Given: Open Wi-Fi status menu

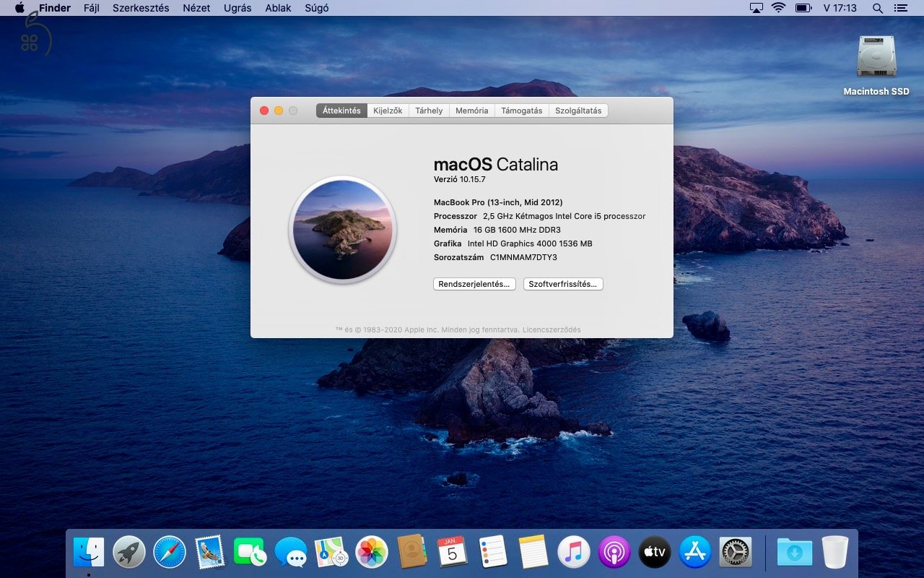Looking at the screenshot, I should pyautogui.click(x=778, y=8).
